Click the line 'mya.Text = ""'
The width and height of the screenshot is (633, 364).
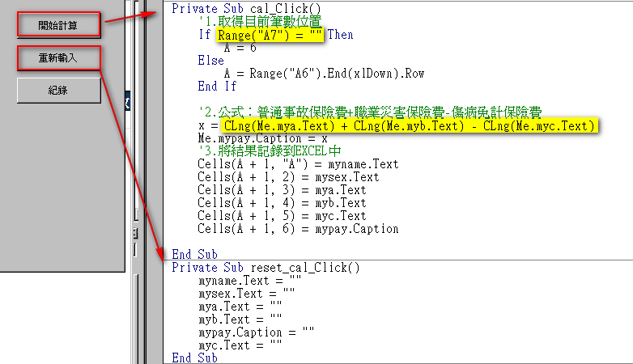(240, 307)
